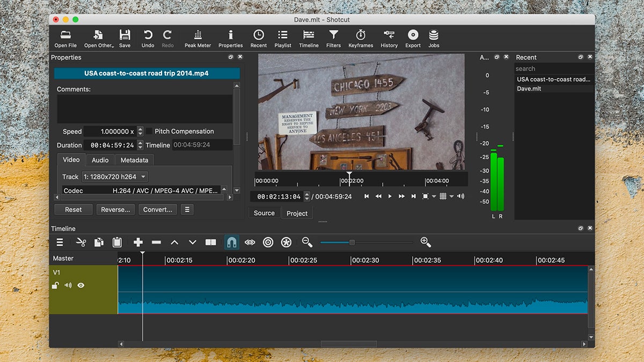Click the timeline zoom slider handle

pos(352,242)
